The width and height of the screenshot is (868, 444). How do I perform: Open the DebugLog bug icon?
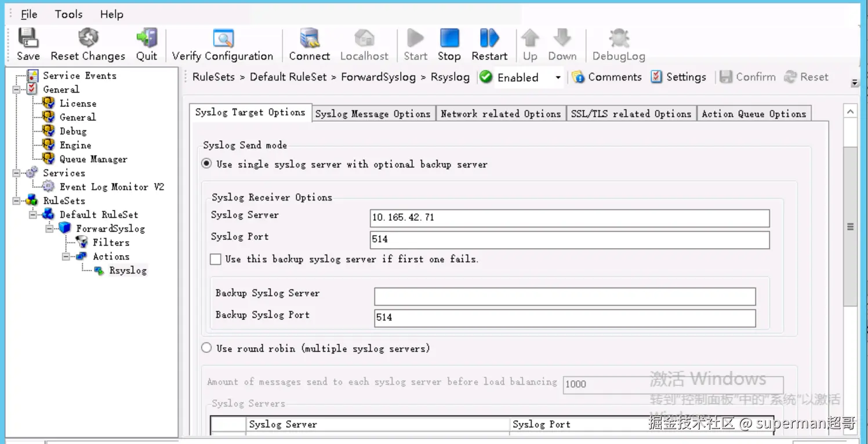click(619, 38)
